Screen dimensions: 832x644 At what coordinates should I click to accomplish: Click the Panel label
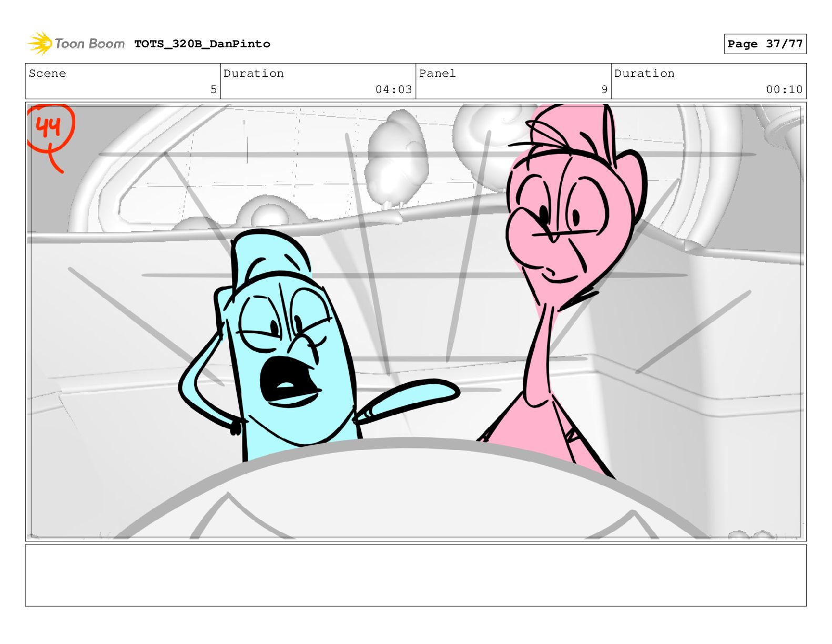pos(437,73)
